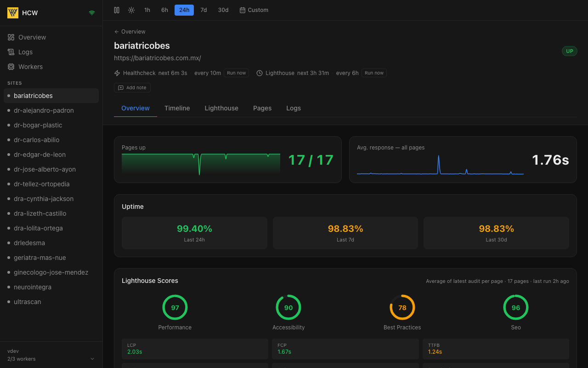This screenshot has width=588, height=368.
Task: Select the ultrascan site
Action: click(51, 302)
